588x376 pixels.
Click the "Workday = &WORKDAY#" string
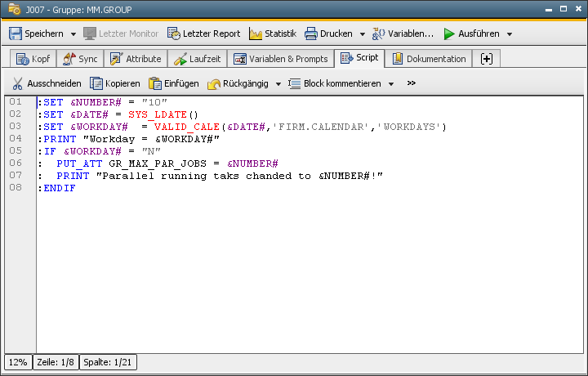pyautogui.click(x=151, y=139)
